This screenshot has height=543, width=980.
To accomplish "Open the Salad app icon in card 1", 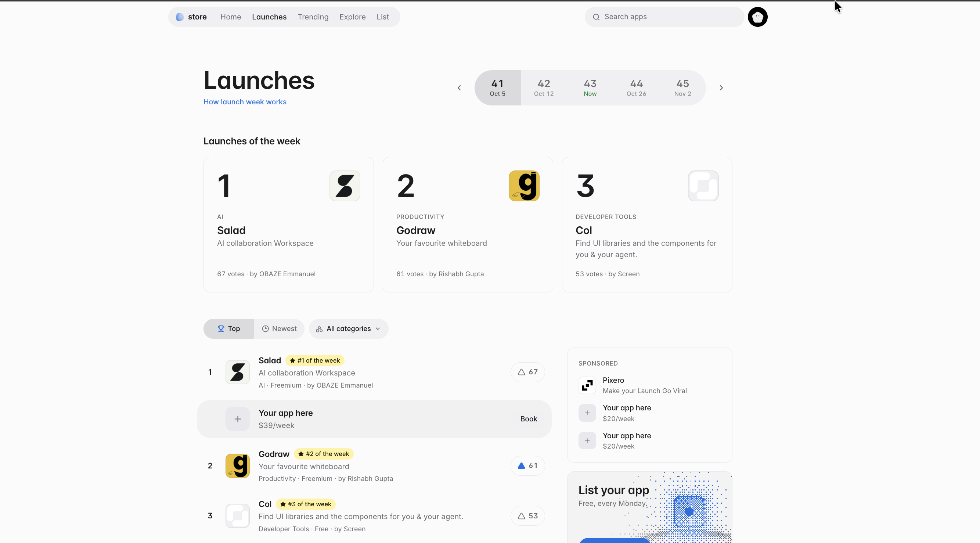I will pyautogui.click(x=345, y=186).
